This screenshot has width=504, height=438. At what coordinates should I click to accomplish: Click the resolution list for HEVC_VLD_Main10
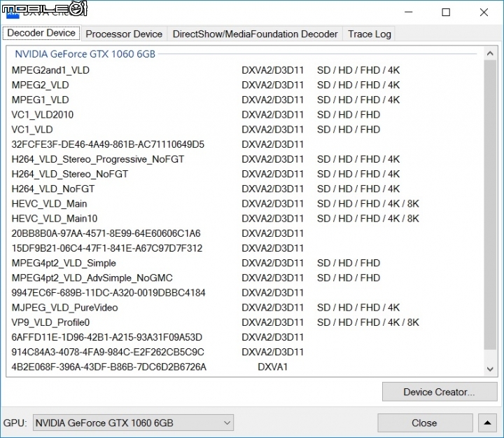click(x=368, y=219)
